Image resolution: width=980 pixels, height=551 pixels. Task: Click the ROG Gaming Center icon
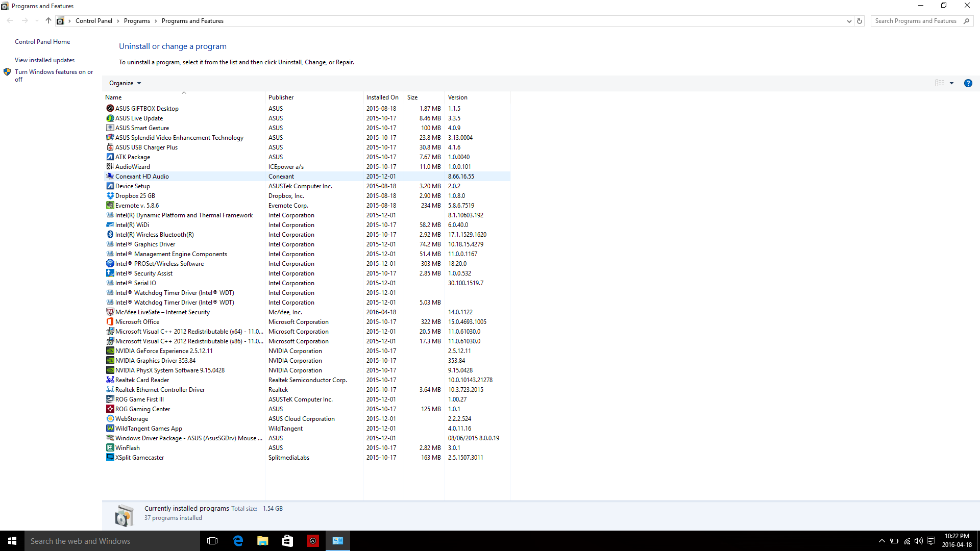pos(110,409)
